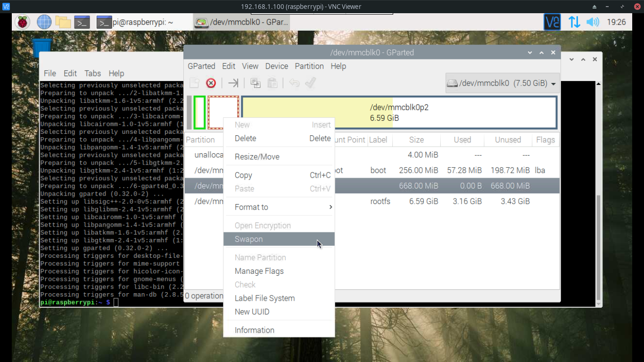Select the /dev/mmcblk0p2 partition graphic
644x362 pixels.
(399, 112)
